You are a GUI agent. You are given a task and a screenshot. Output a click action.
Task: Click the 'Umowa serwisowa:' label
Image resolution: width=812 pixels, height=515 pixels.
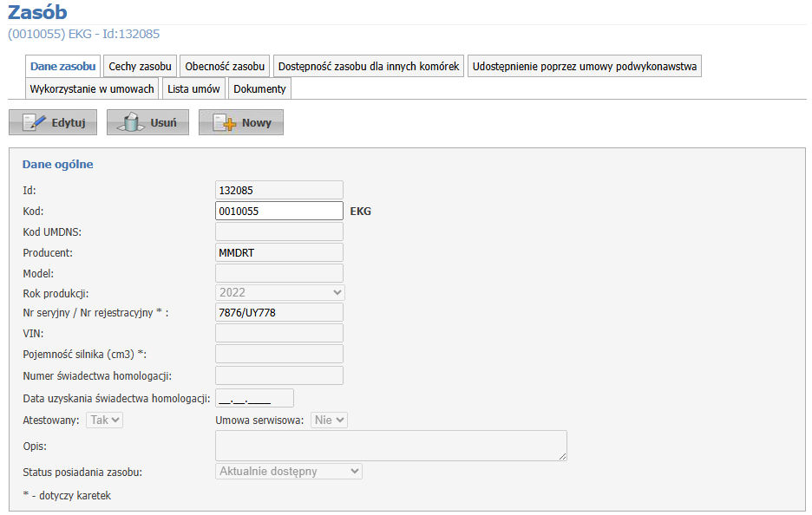click(259, 420)
